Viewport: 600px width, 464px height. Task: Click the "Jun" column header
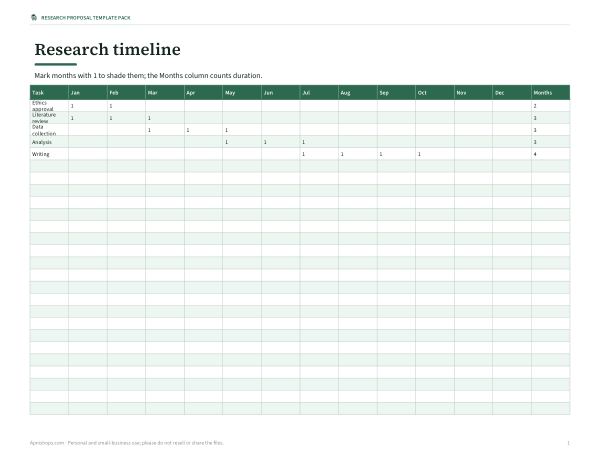[280, 93]
